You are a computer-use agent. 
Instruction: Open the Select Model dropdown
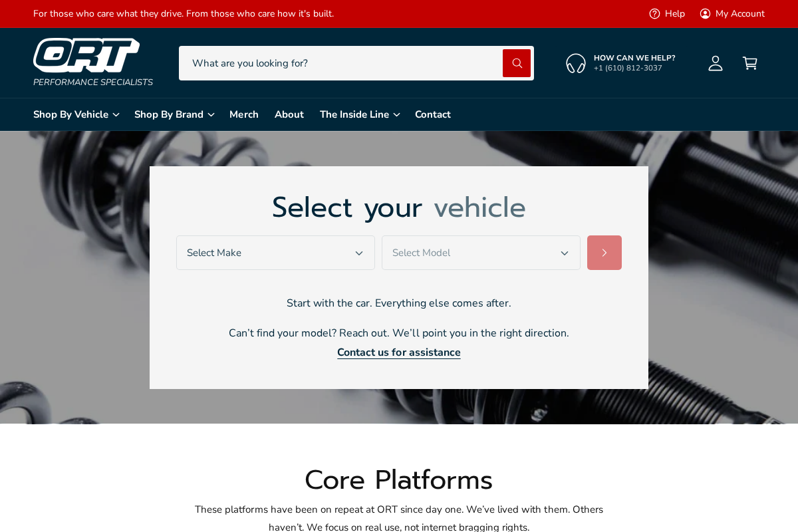click(x=481, y=253)
